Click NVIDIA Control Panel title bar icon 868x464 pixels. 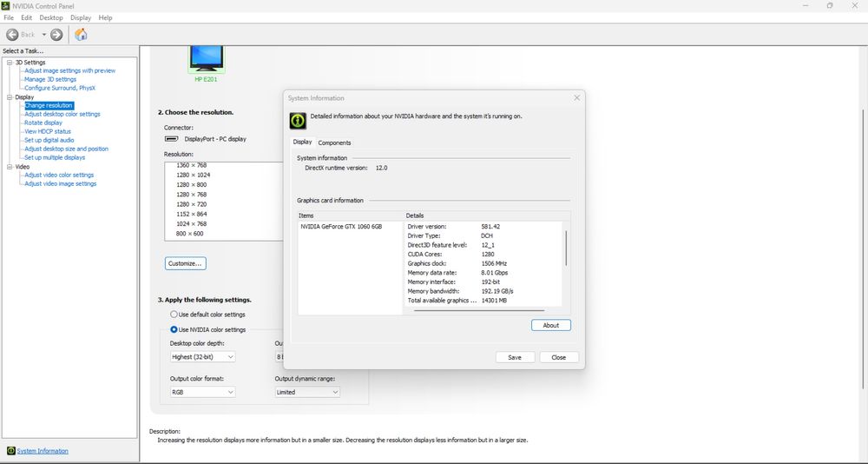click(5, 5)
